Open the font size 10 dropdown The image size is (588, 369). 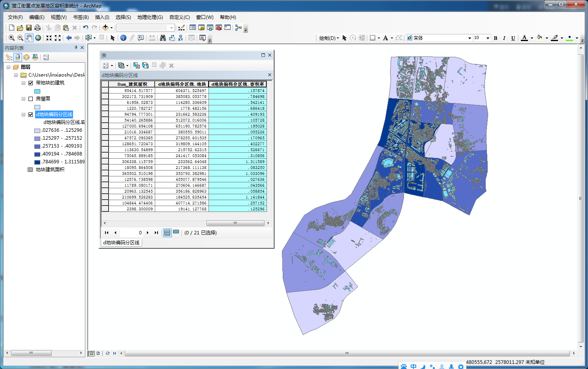[488, 38]
